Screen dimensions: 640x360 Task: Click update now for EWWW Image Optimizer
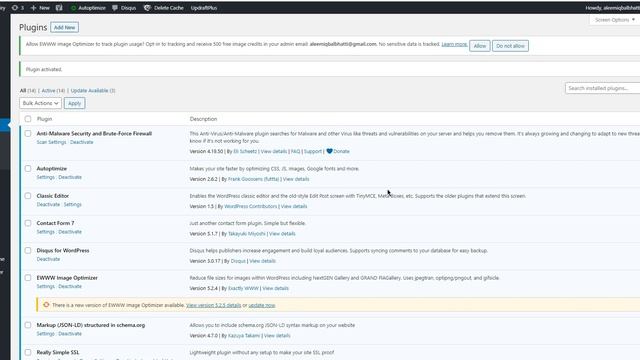(x=262, y=305)
